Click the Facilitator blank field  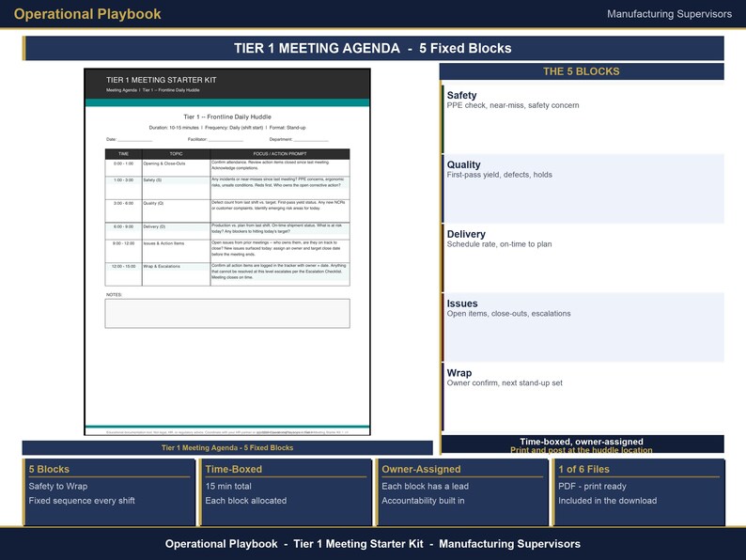coord(225,139)
